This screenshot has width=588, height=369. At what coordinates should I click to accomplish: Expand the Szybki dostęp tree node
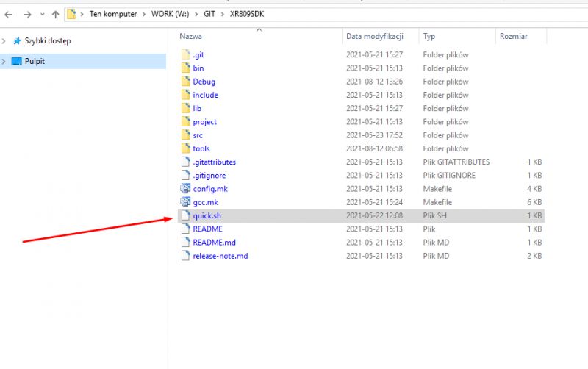pos(4,41)
